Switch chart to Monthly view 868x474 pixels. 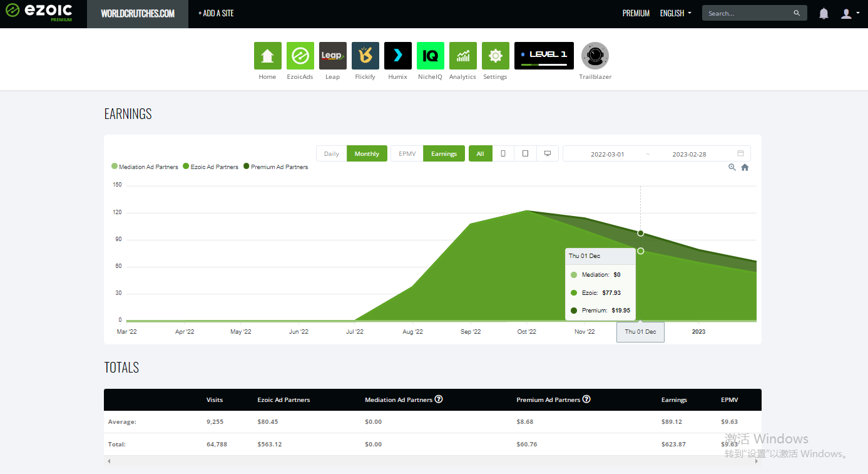367,153
